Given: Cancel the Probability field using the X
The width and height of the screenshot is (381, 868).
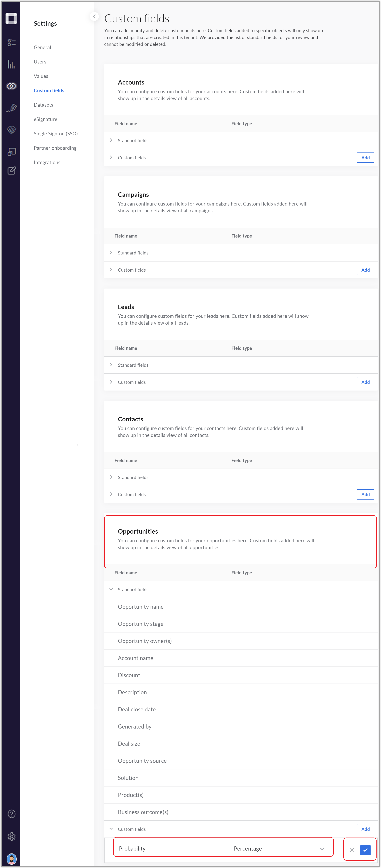Looking at the screenshot, I should [352, 850].
